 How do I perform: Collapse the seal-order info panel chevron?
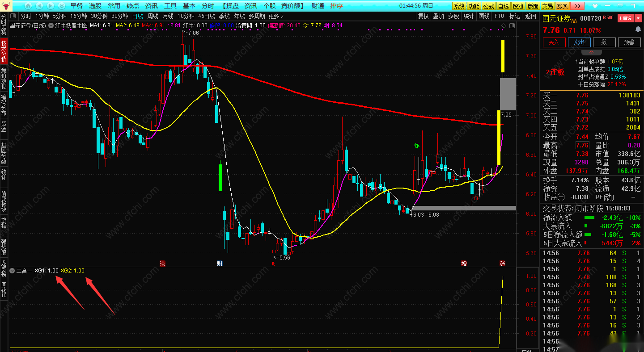[x=591, y=53]
